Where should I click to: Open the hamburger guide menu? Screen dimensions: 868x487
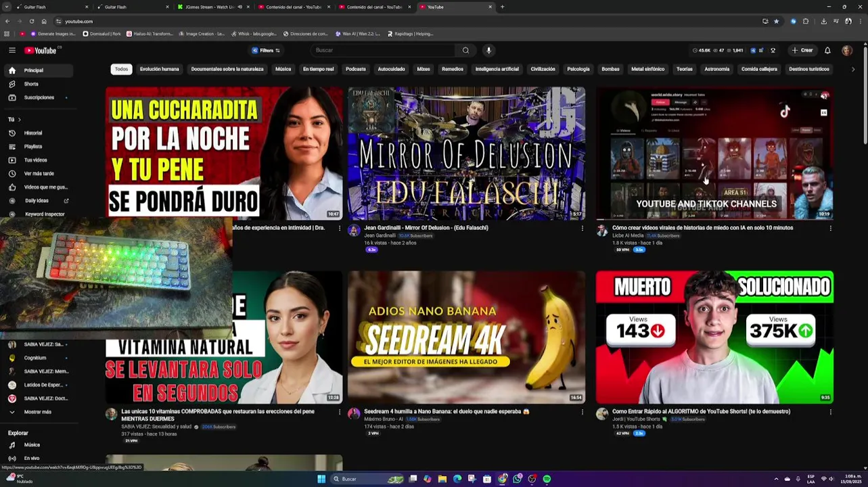pos(12,50)
